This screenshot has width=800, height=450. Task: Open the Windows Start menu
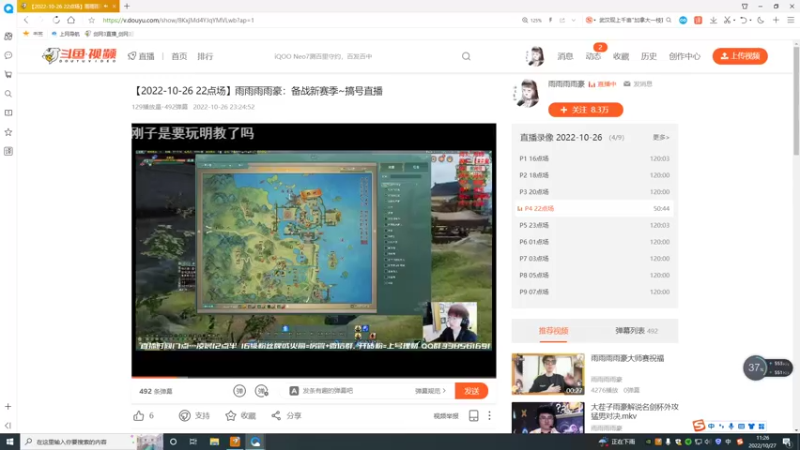point(9,442)
